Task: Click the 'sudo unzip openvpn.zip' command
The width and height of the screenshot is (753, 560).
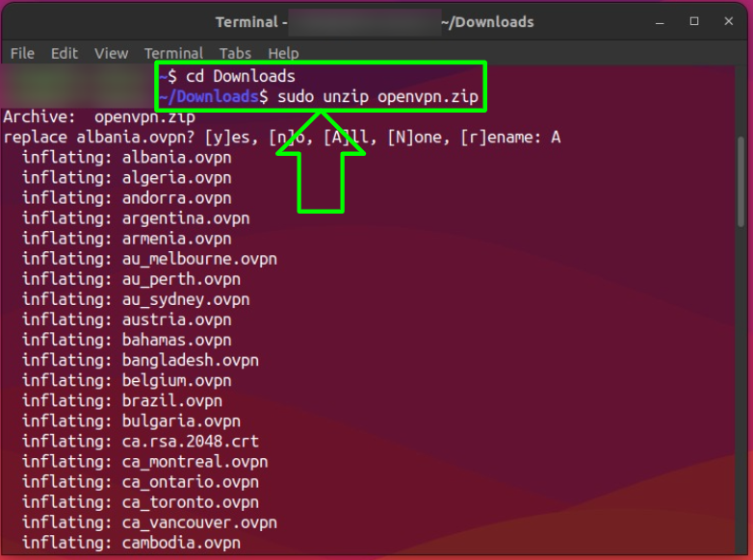Action: (377, 97)
